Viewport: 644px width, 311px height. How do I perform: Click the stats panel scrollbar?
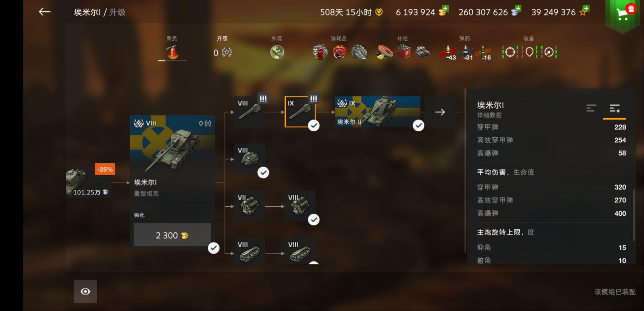pyautogui.click(x=634, y=215)
